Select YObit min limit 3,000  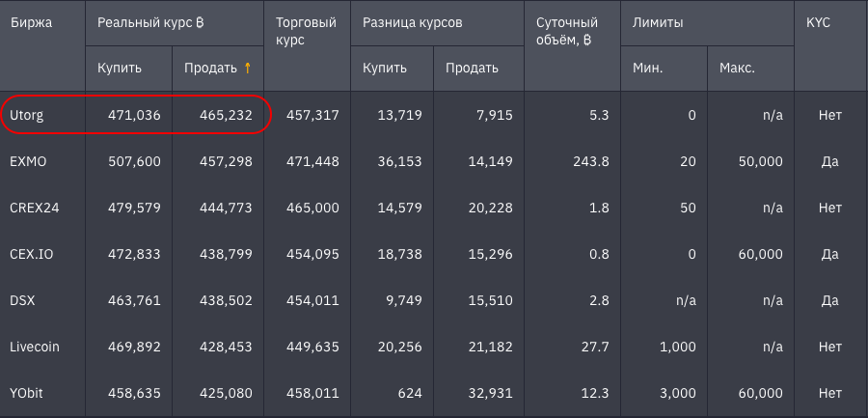(x=678, y=393)
